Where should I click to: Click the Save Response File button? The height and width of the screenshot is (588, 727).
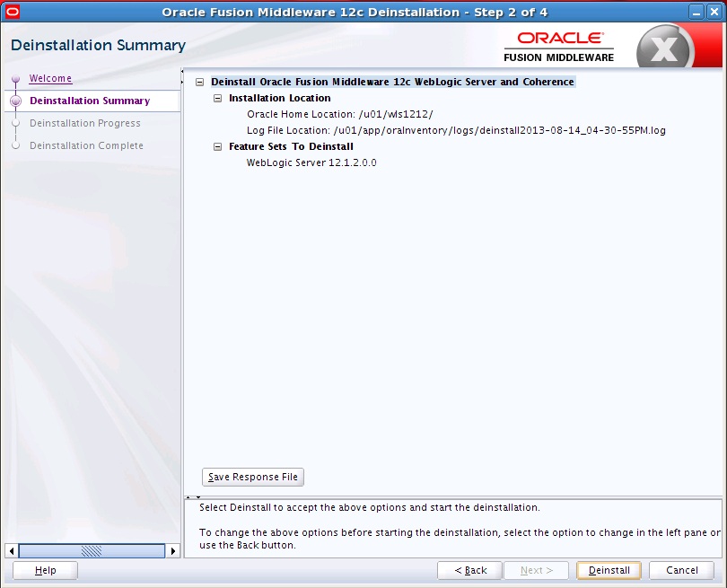pos(253,477)
